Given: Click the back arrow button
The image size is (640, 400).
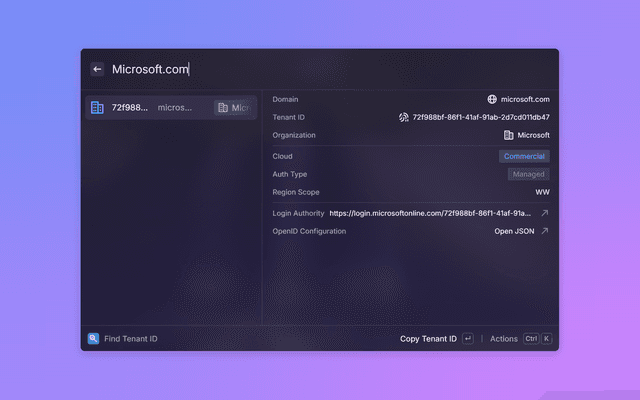Looking at the screenshot, I should point(97,69).
